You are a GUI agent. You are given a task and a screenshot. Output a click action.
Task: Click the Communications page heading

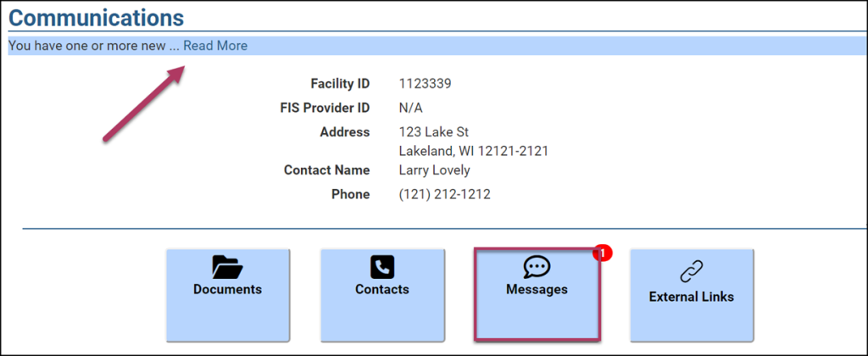point(96,17)
